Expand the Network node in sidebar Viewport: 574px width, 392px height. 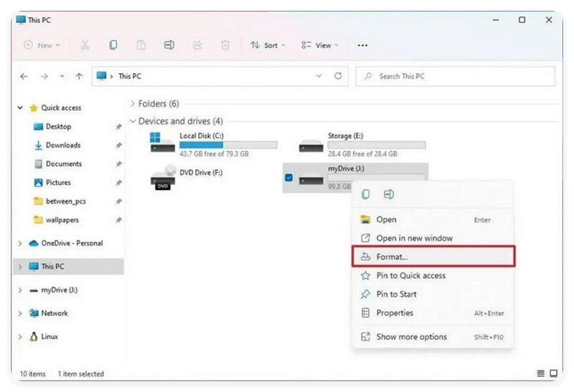click(20, 313)
